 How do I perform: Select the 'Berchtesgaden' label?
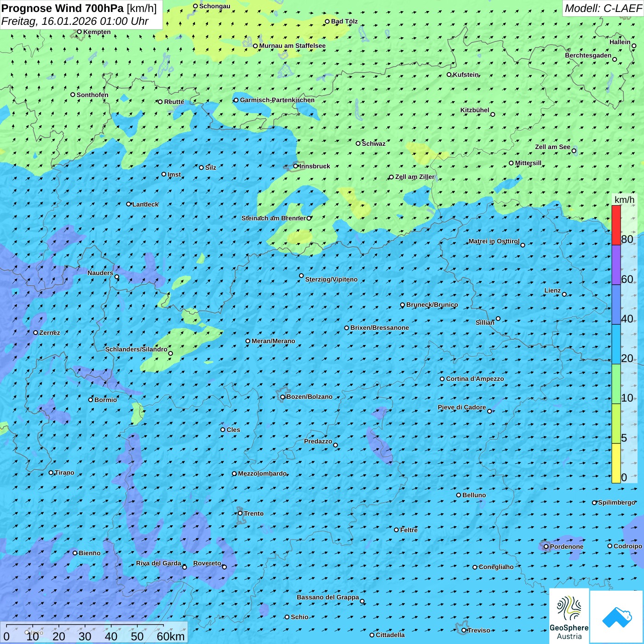point(588,55)
